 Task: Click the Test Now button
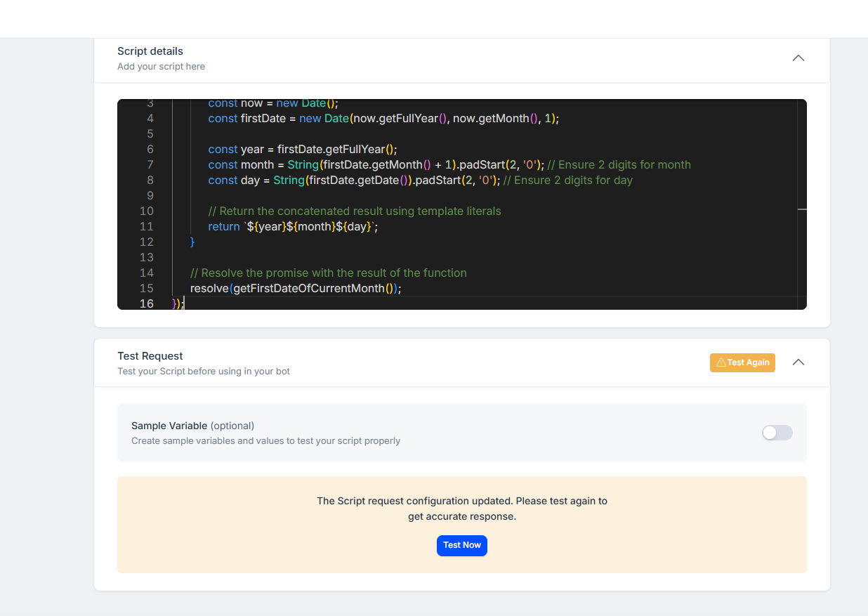462,546
